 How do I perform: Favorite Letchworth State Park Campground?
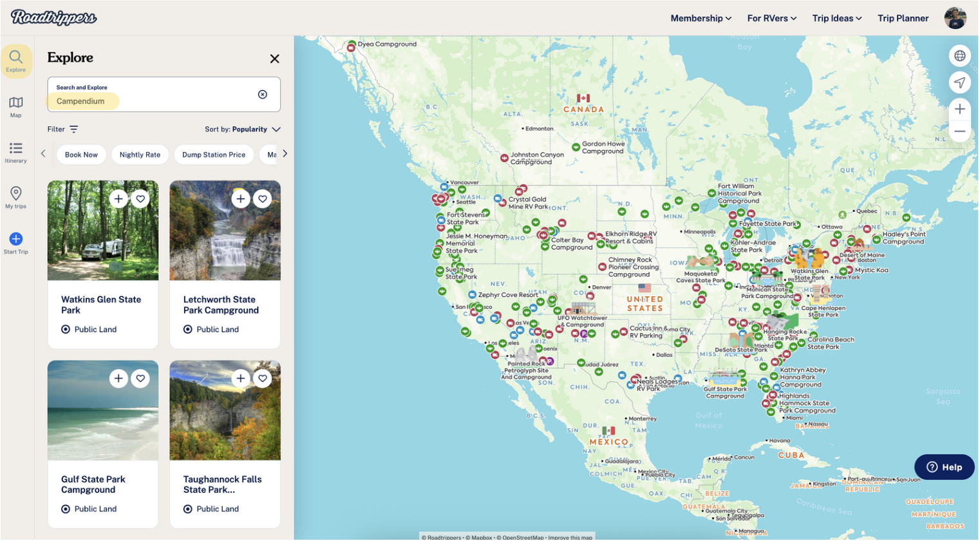click(263, 199)
